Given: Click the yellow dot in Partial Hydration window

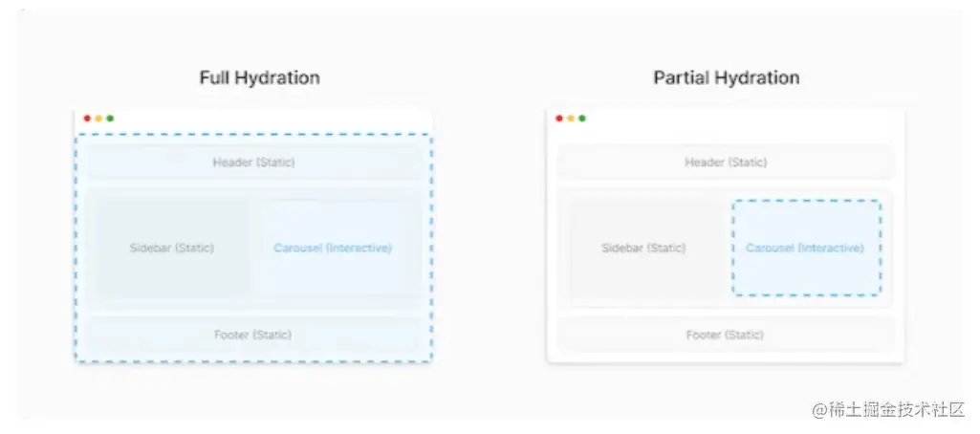Looking at the screenshot, I should (x=571, y=119).
